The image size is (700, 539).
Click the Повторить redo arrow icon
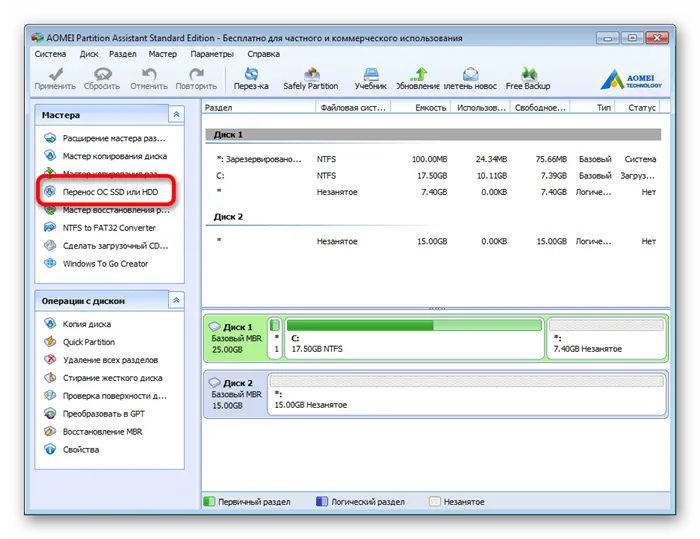[x=196, y=74]
